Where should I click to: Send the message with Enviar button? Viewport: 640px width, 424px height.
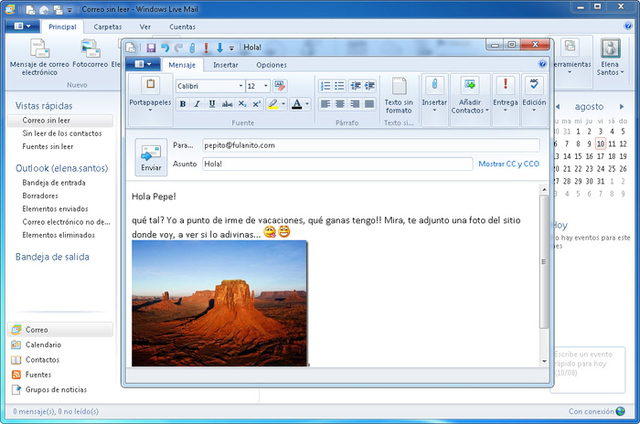[151, 158]
